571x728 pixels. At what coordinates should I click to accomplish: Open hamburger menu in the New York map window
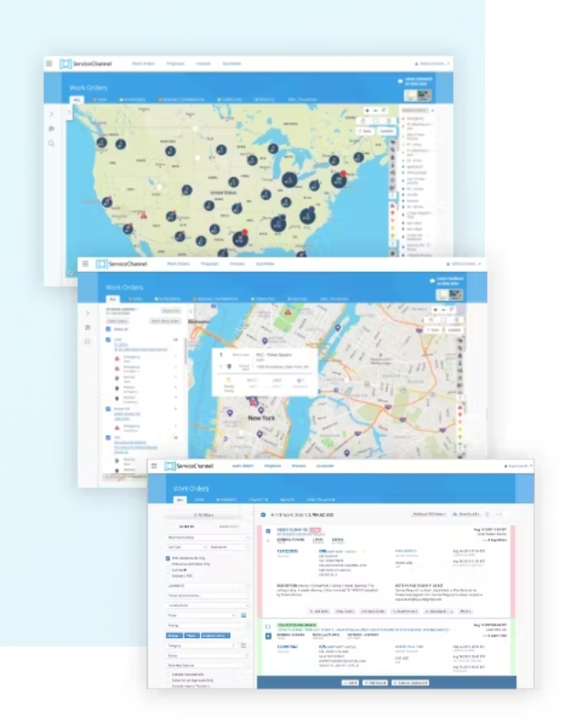85,264
